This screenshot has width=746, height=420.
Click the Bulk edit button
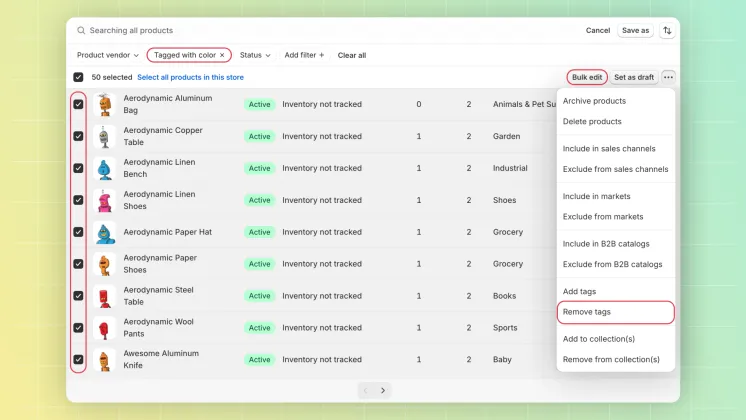click(x=587, y=77)
